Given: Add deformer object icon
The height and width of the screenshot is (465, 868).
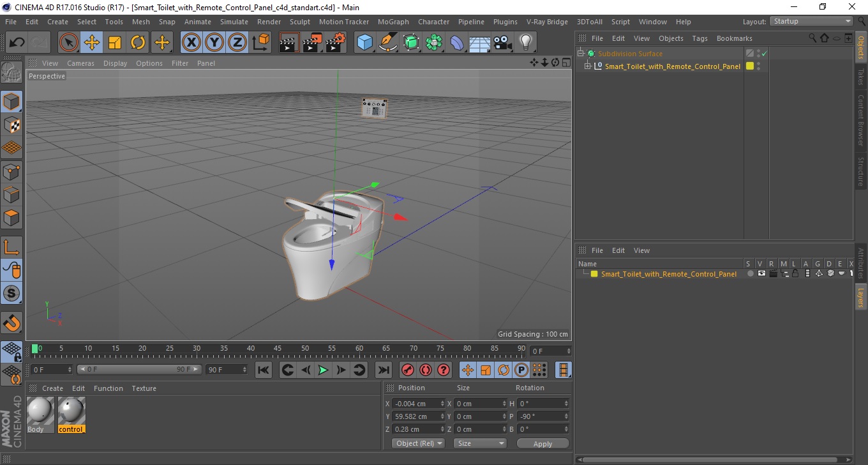Looking at the screenshot, I should pos(457,43).
